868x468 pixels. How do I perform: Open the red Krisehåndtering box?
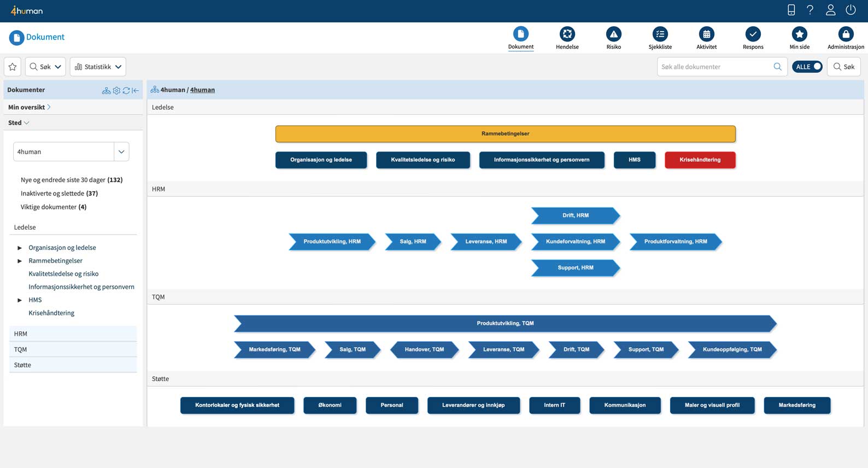pos(700,160)
